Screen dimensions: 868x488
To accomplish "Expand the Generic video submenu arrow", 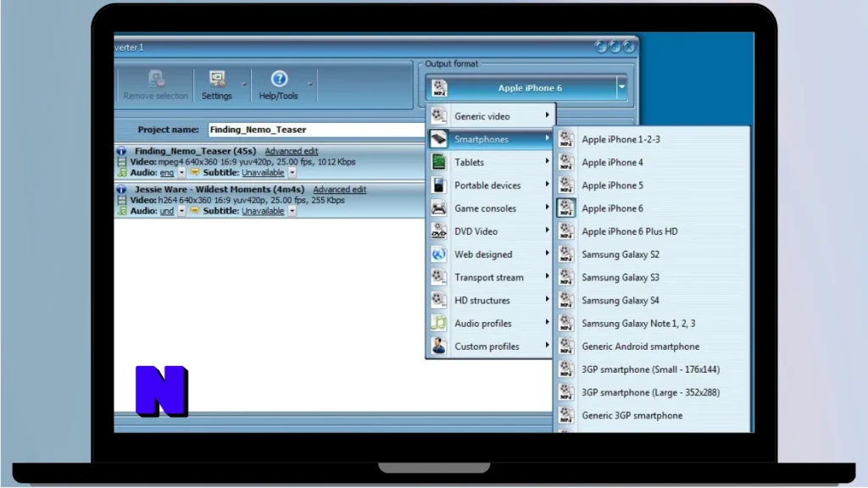I will pos(547,115).
